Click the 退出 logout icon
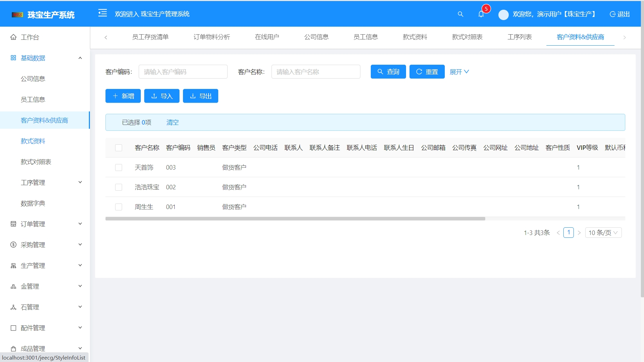644x362 pixels. (x=612, y=14)
